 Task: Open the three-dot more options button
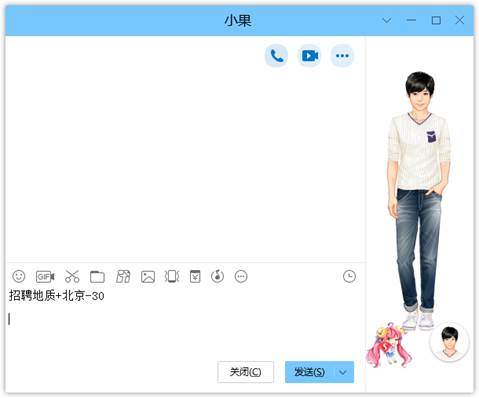tap(342, 56)
